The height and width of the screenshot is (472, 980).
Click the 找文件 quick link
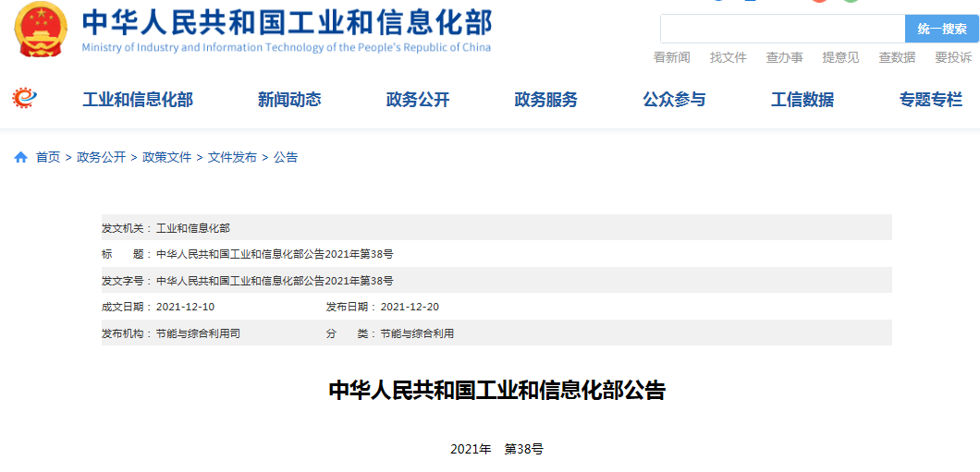pos(728,57)
